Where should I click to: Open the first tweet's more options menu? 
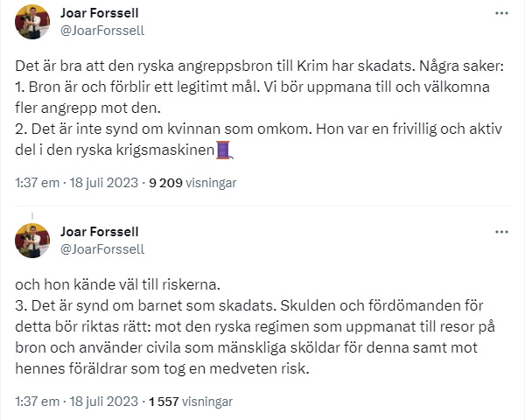tap(501, 14)
